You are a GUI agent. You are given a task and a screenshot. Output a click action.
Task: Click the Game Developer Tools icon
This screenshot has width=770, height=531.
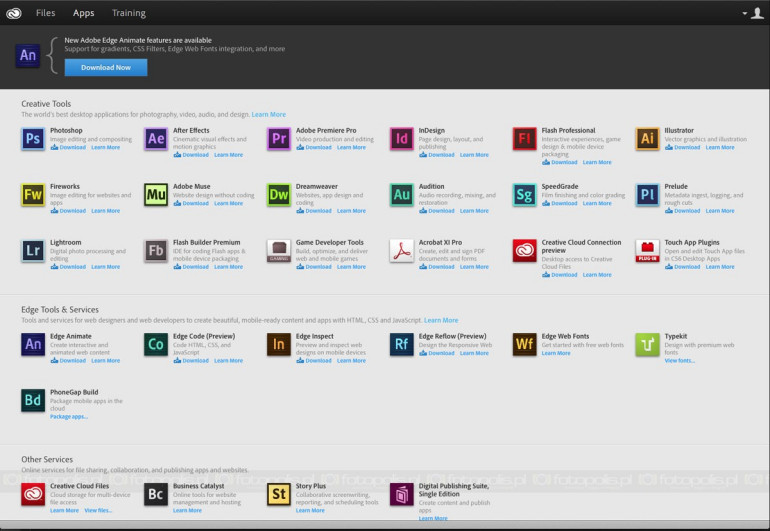point(278,251)
